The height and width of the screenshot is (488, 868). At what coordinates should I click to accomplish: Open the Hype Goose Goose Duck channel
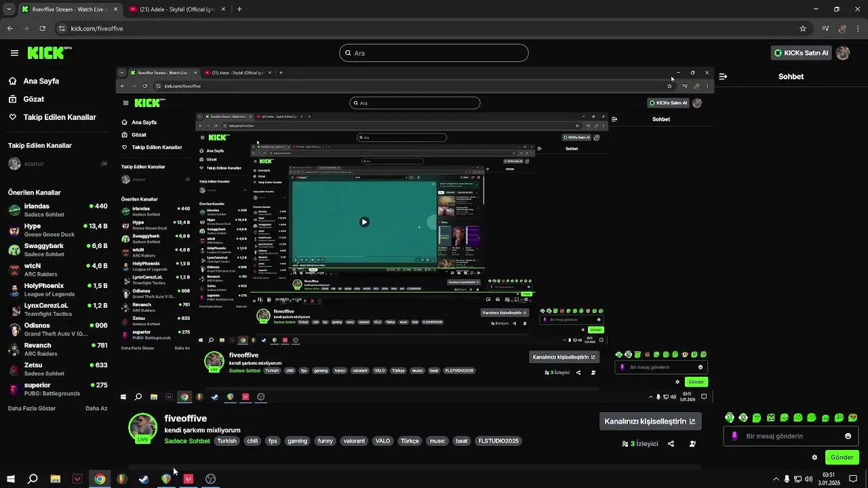(58, 230)
